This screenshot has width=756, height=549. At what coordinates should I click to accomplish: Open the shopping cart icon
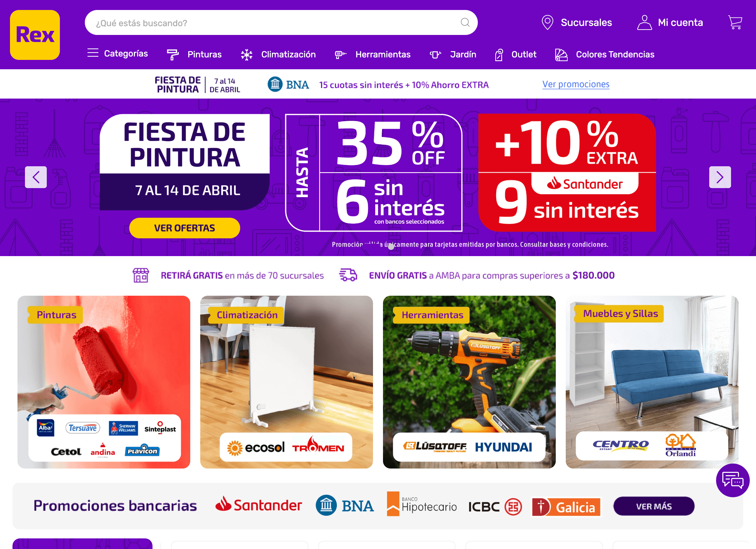735,22
